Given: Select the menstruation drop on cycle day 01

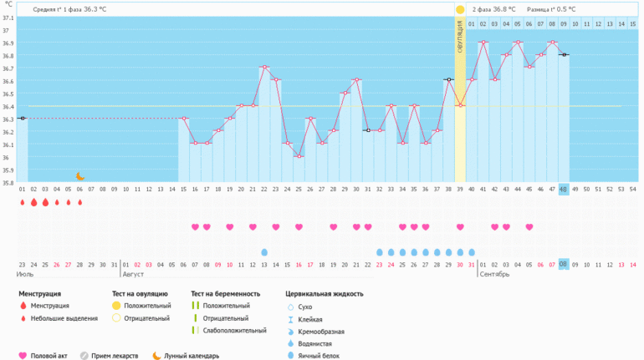Looking at the screenshot, I should [23, 202].
